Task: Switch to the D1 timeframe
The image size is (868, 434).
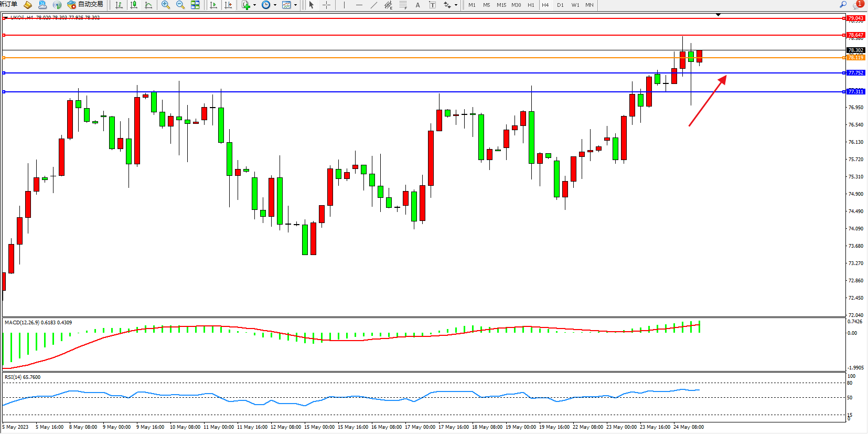Action: pyautogui.click(x=560, y=5)
